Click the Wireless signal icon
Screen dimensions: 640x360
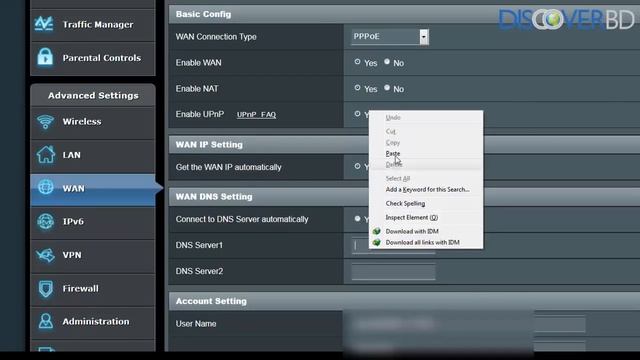[45, 122]
